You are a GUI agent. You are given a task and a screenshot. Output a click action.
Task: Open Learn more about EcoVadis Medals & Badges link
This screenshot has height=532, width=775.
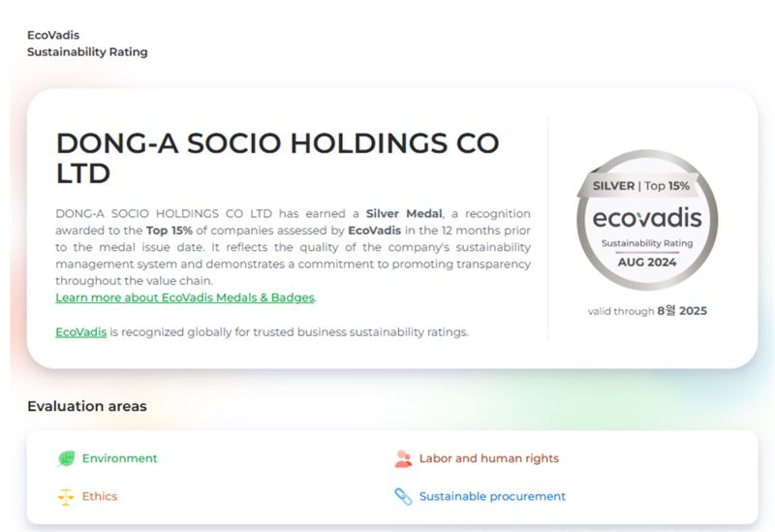(x=185, y=297)
